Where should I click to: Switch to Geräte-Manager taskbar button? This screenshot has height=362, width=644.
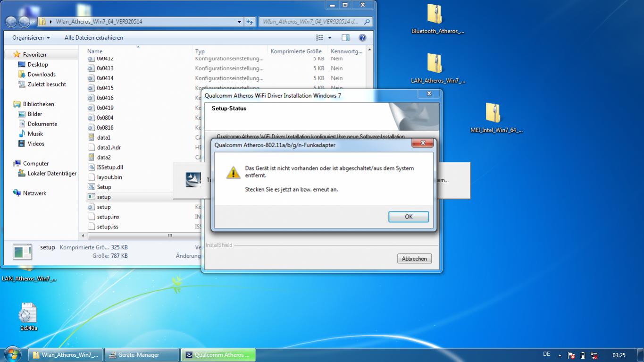142,355
